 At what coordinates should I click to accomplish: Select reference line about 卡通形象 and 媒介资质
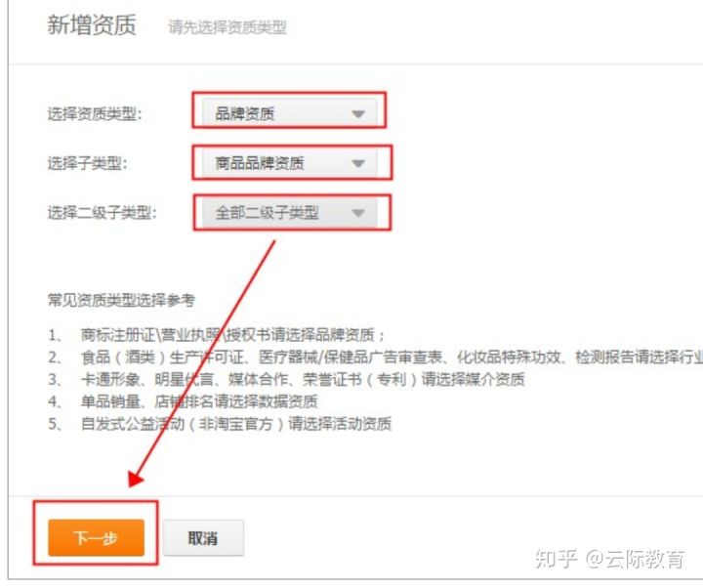(x=286, y=379)
